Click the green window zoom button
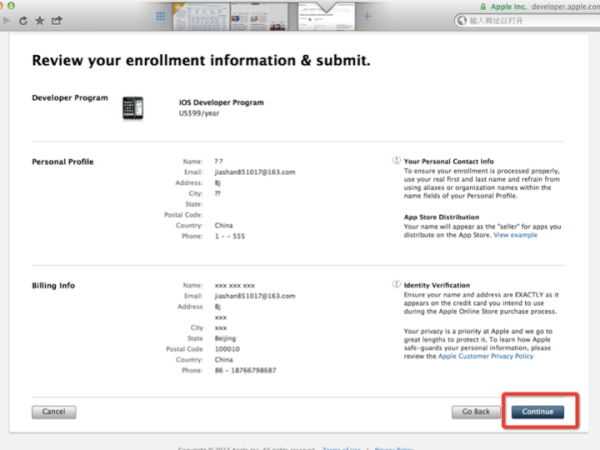Image resolution: width=600 pixels, height=450 pixels. (11, 5)
